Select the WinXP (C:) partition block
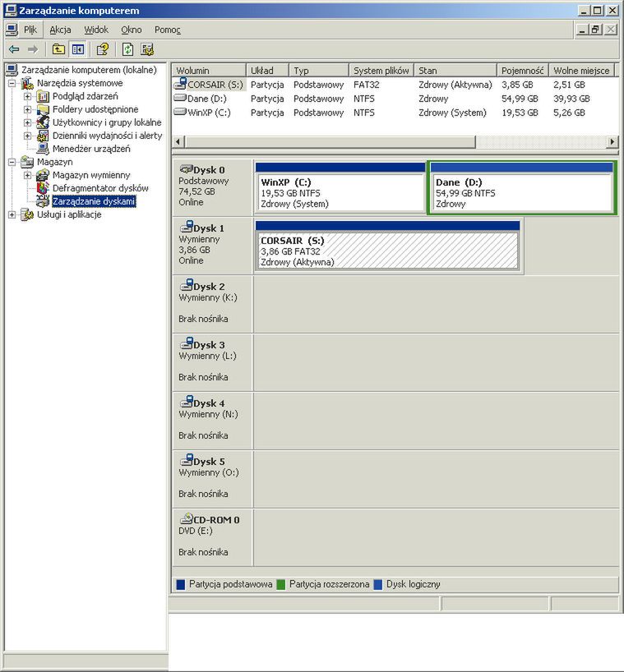This screenshot has height=672, width=624. 340,192
